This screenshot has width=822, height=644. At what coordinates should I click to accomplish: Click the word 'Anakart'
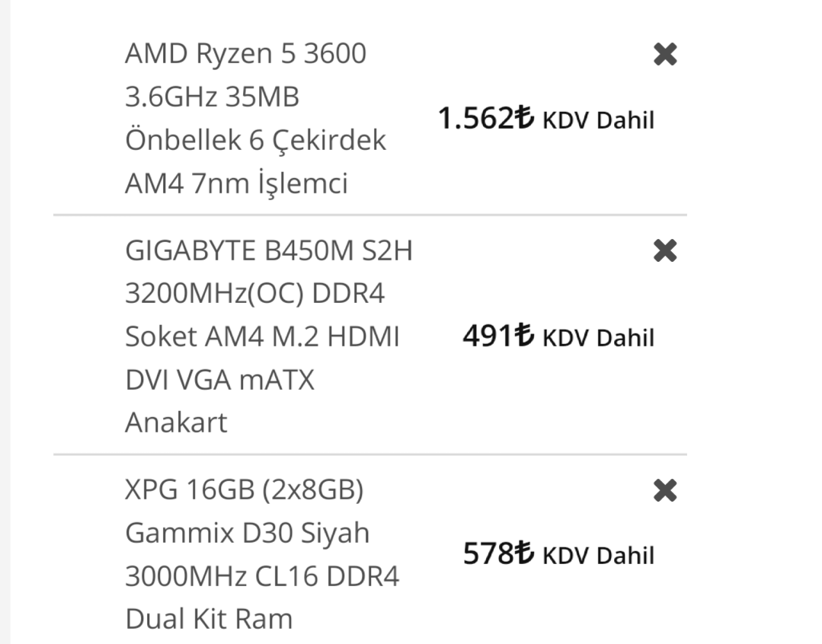[176, 422]
